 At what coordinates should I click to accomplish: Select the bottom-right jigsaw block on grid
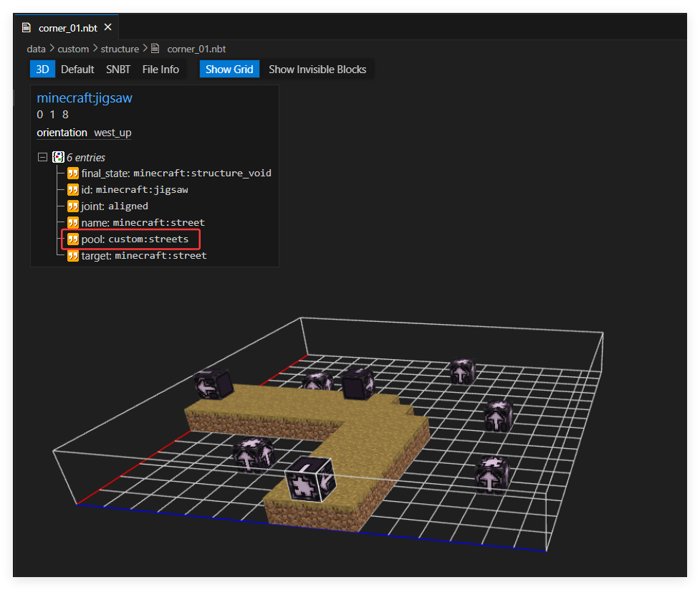coord(492,475)
